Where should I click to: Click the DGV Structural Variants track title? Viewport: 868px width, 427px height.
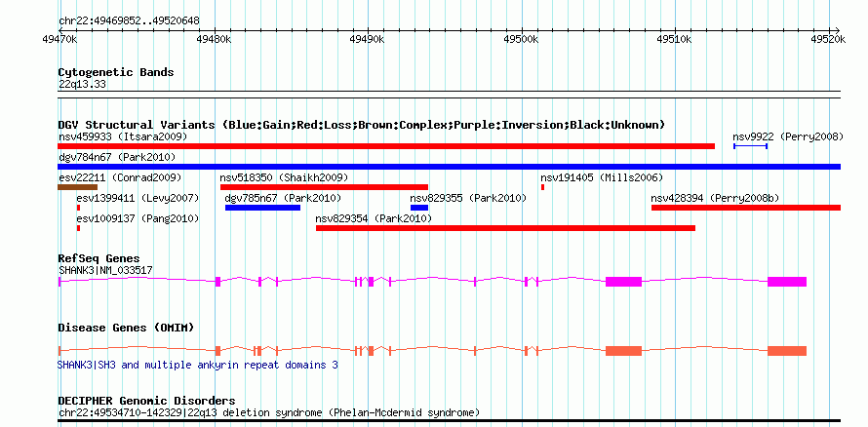click(362, 125)
